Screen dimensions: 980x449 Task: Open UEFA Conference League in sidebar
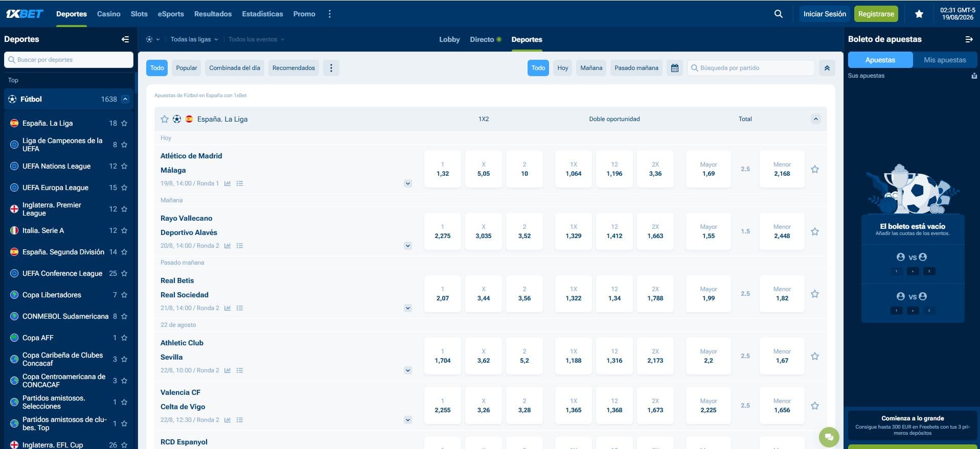pos(62,273)
